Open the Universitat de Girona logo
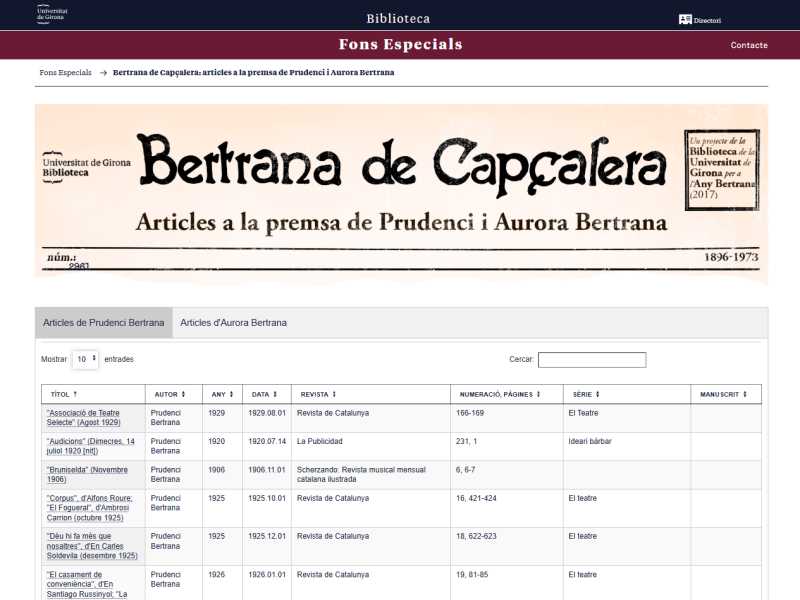This screenshot has height=600, width=800. (x=52, y=14)
